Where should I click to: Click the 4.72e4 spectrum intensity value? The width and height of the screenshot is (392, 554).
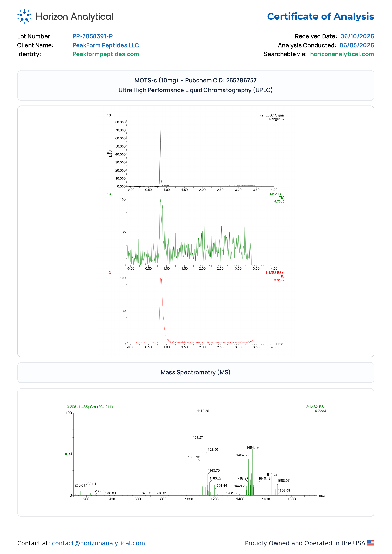click(x=320, y=411)
